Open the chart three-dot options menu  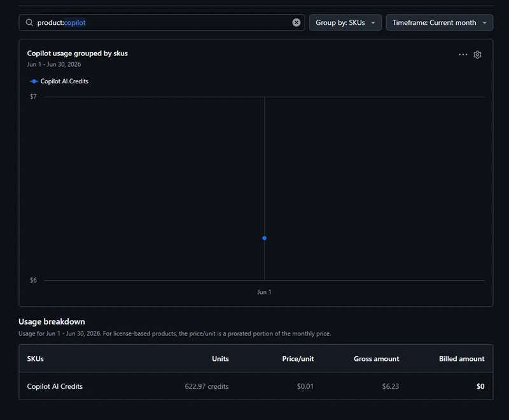(463, 55)
